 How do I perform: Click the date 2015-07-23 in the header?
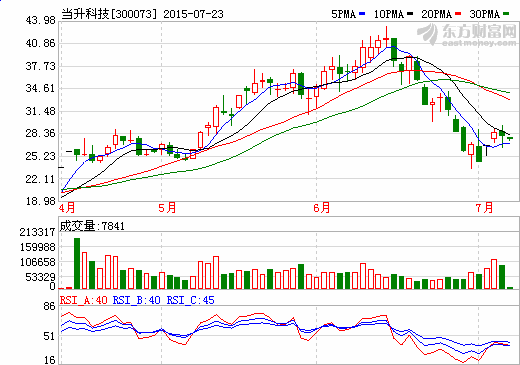click(x=193, y=14)
